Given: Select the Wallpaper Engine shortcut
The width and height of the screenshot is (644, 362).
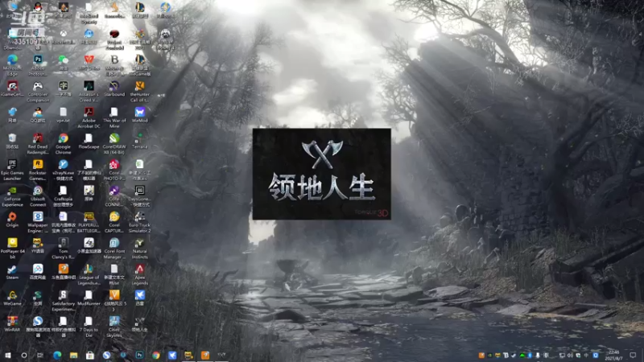Looking at the screenshot, I should tap(38, 223).
